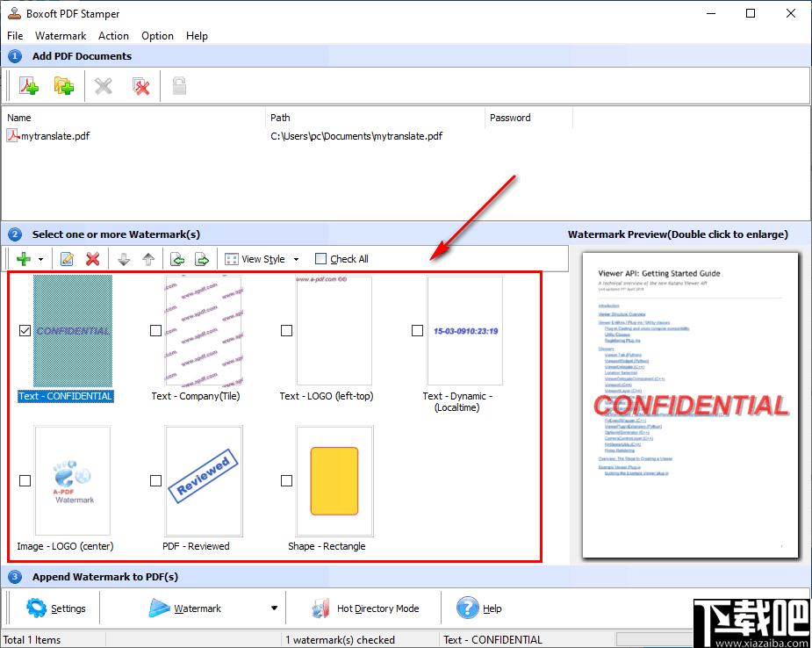Select the Company(Tile) watermark thumbnail
The image size is (812, 648).
204,331
